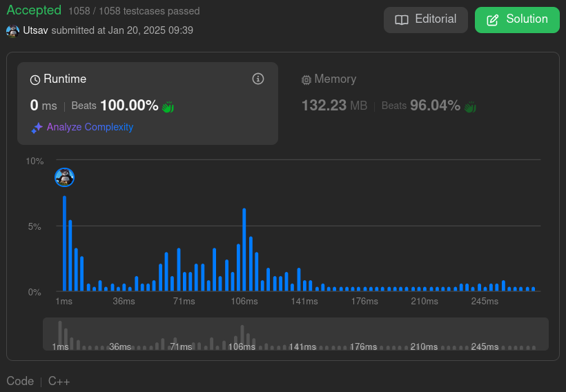Click the peak bar near 106ms
The width and height of the screenshot is (566, 392).
pos(244,249)
